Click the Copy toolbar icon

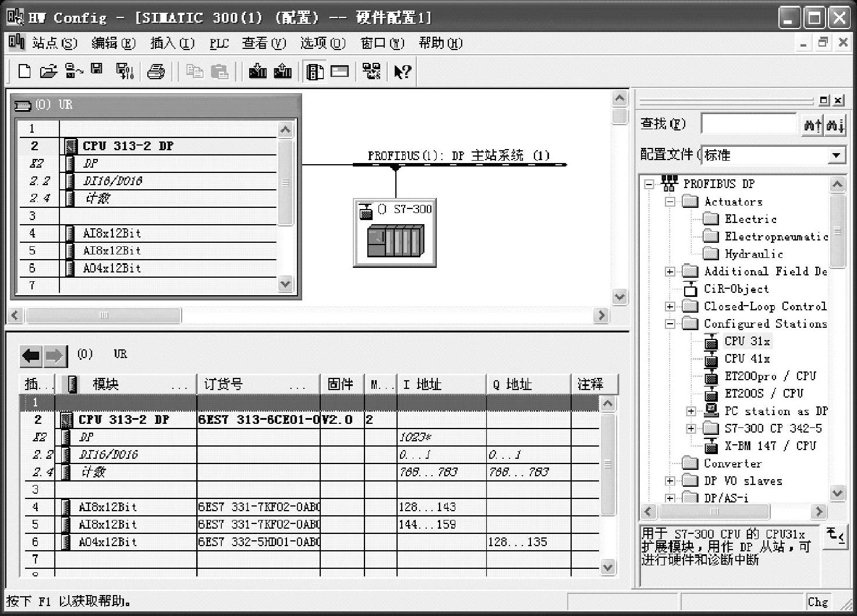coord(194,71)
